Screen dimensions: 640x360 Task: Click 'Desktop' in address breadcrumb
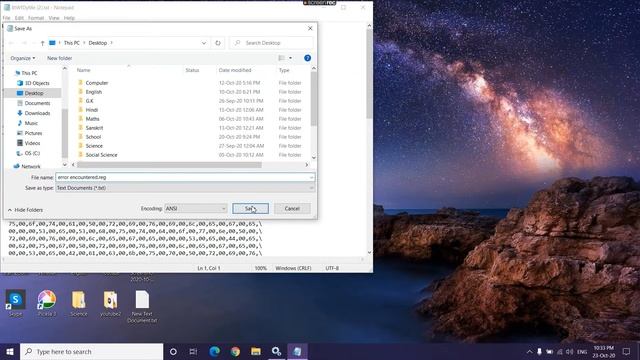pyautogui.click(x=98, y=43)
